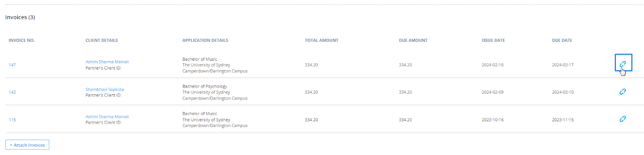Select the TOTAL AMOUNT column header
644x155 pixels.
pos(322,40)
